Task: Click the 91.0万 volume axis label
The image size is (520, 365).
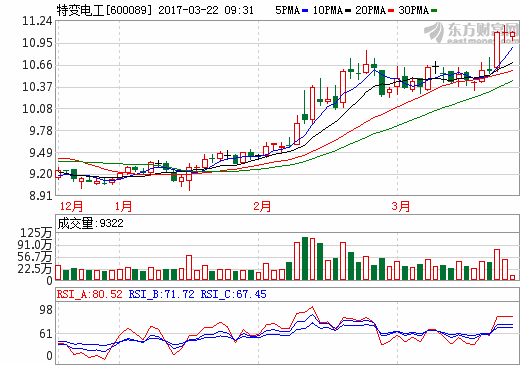Action: (x=35, y=245)
